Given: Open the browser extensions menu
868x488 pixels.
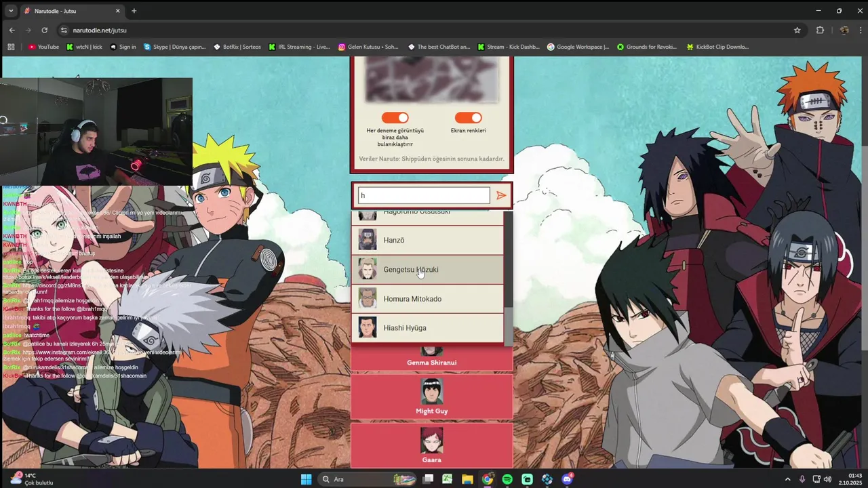Looking at the screenshot, I should tap(820, 30).
